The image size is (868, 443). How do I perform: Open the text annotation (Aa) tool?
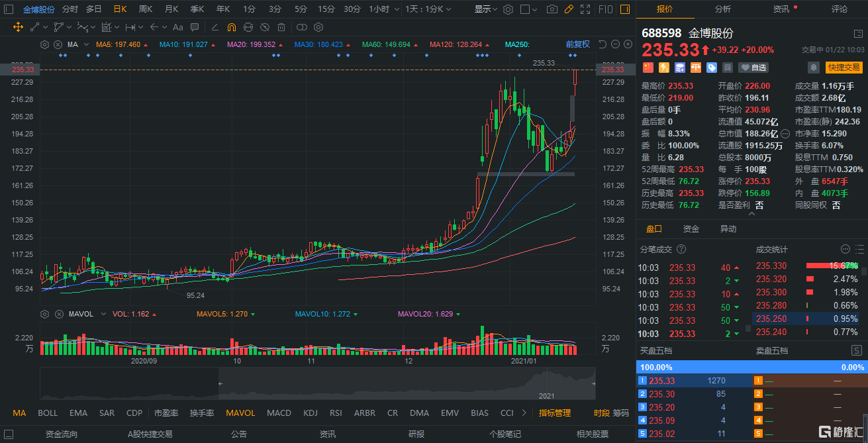coord(177,27)
